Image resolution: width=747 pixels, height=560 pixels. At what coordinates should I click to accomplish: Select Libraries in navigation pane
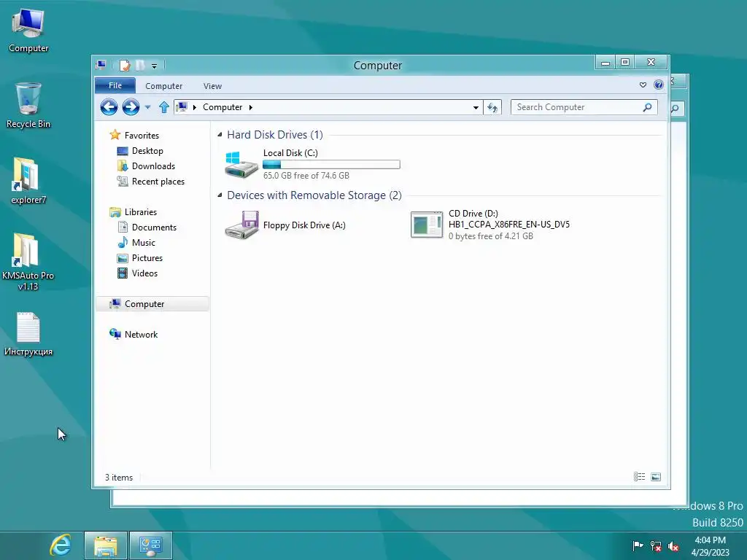point(141,212)
